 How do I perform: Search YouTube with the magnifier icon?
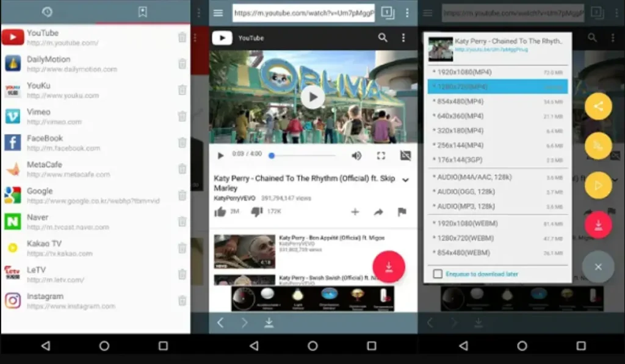tap(383, 38)
